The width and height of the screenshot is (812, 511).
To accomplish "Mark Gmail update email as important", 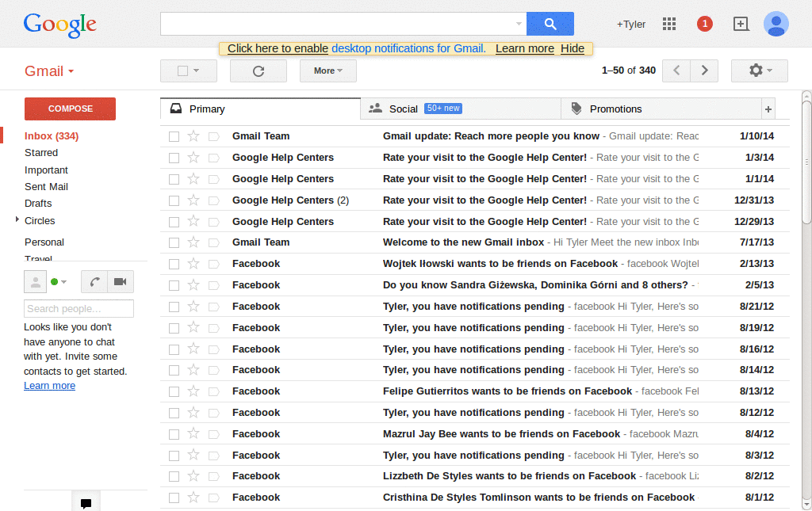I will tap(214, 136).
